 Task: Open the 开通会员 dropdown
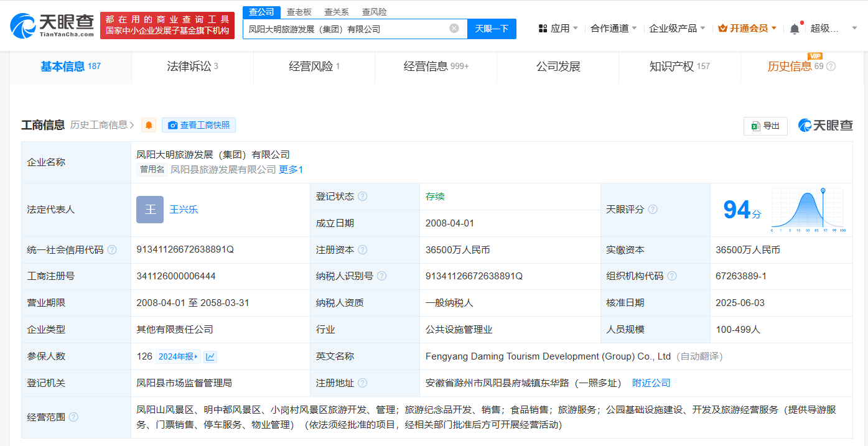747,29
